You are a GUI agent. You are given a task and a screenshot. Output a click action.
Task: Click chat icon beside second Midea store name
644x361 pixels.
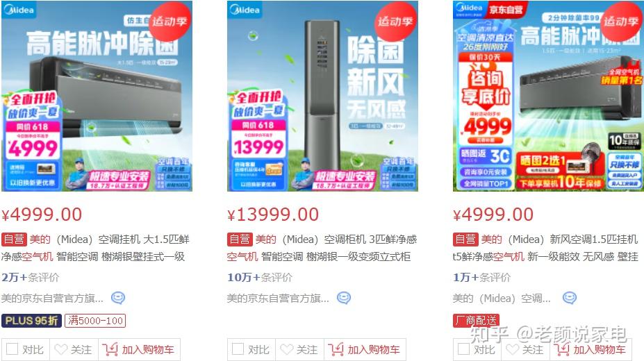[x=344, y=298]
